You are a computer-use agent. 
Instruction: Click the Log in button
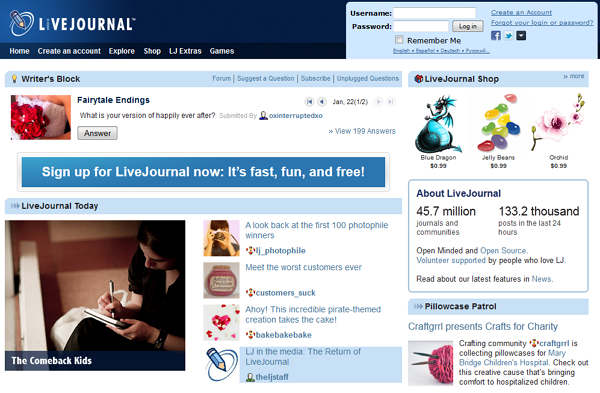tap(468, 26)
